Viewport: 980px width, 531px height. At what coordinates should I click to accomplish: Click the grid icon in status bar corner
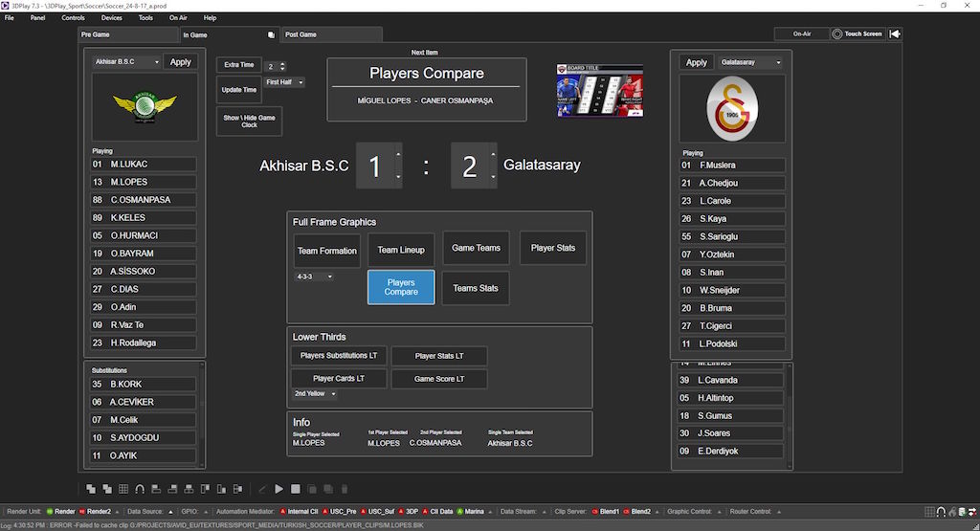coord(930,512)
